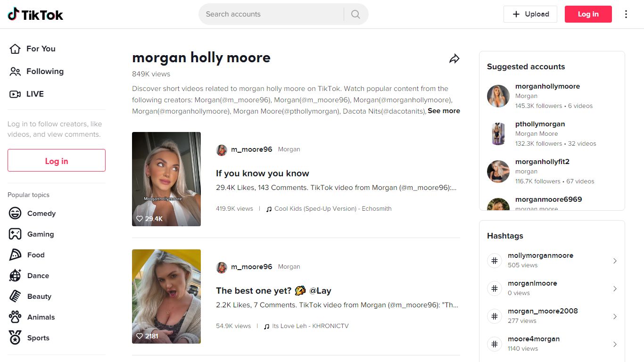
Task: Click the Comedy smiley icon
Action: 15,214
